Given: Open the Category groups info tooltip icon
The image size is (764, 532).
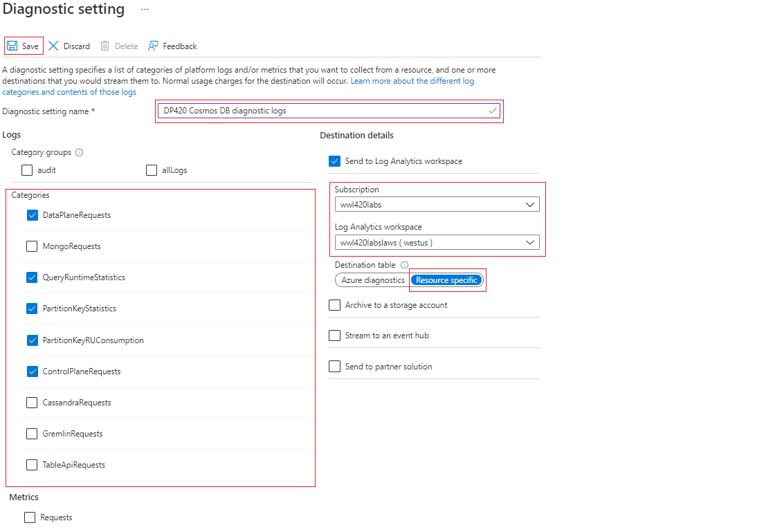Looking at the screenshot, I should point(78,152).
